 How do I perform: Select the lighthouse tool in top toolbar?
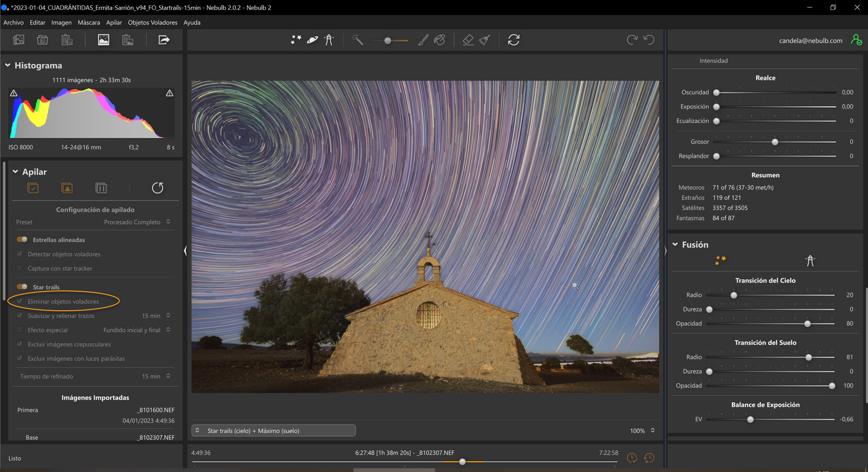329,40
